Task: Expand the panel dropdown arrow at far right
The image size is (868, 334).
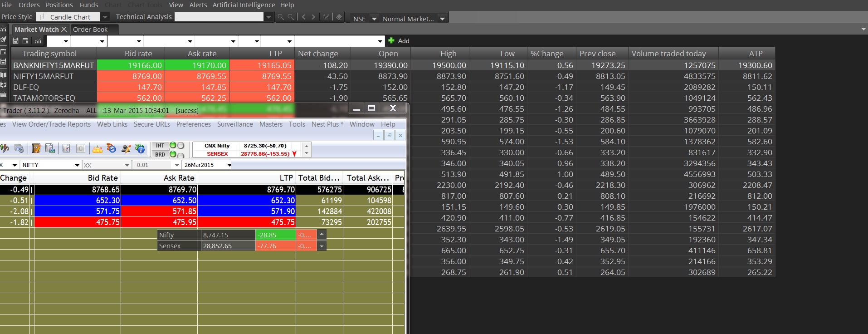Action: 863,29
